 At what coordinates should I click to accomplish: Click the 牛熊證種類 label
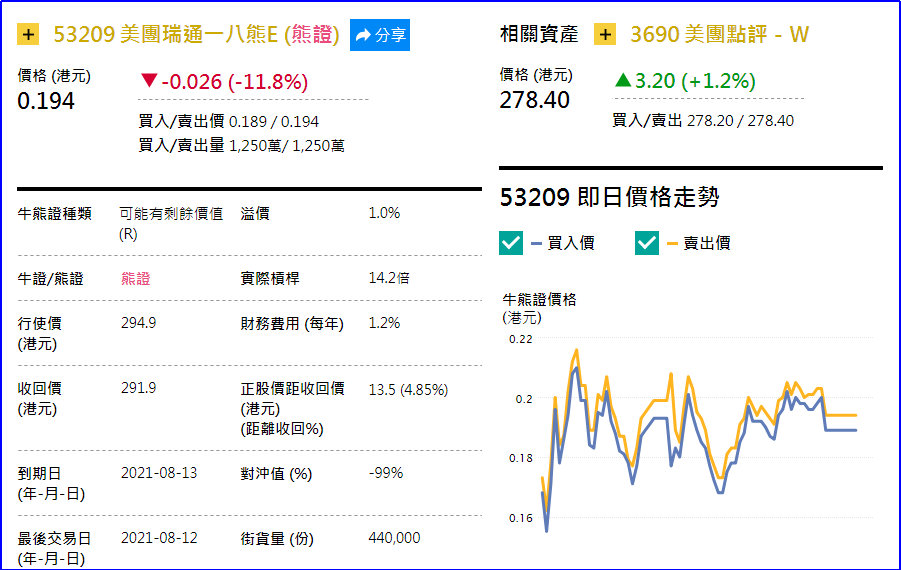point(55,214)
